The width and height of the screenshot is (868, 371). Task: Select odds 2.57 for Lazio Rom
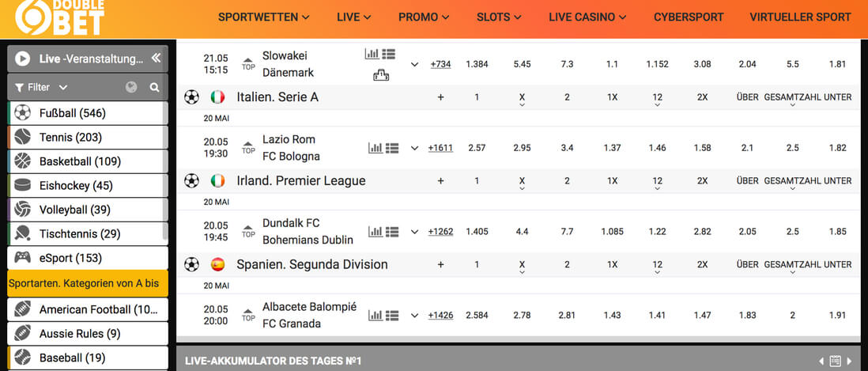[x=477, y=148]
